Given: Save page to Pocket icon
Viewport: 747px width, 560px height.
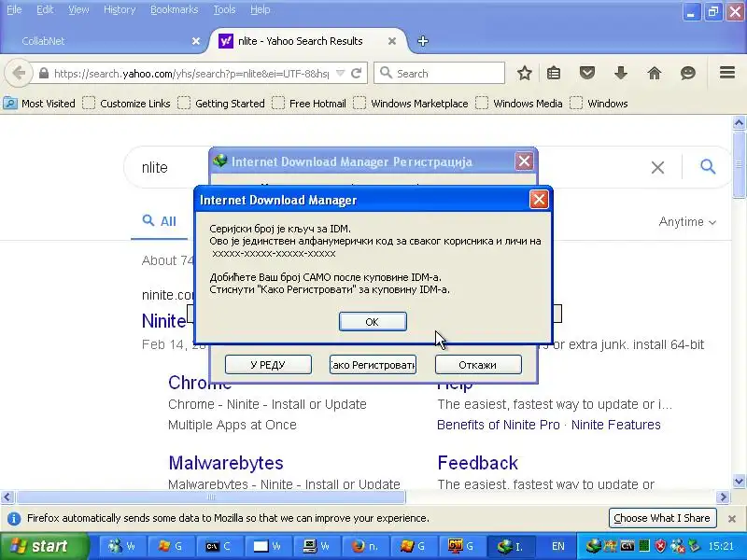Looking at the screenshot, I should (587, 74).
